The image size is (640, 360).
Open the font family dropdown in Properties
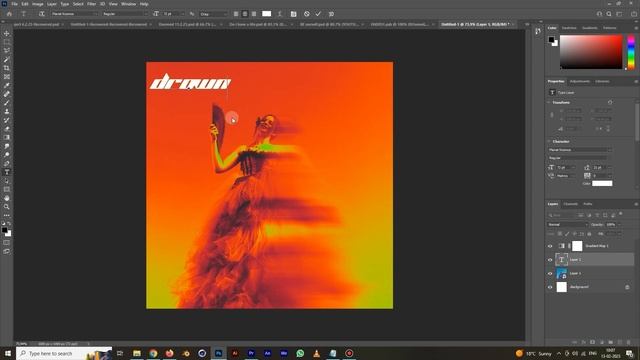(x=580, y=150)
